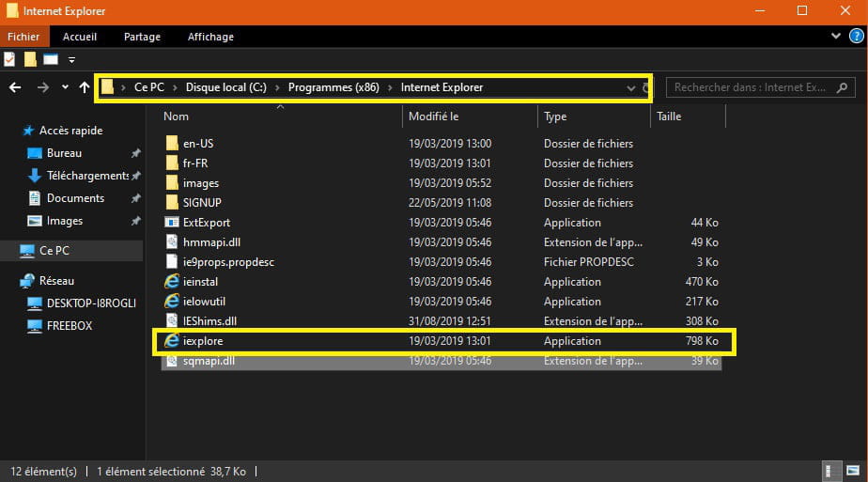Go forward with the right arrow
The height and width of the screenshot is (482, 868).
(x=42, y=87)
